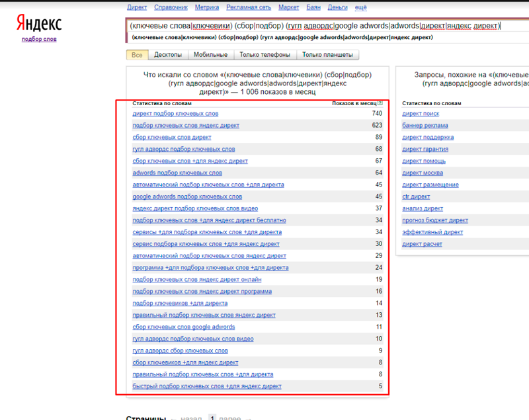Image resolution: width=529 pixels, height=420 pixels.
Task: Expand the ещё menu
Action: [x=360, y=7]
